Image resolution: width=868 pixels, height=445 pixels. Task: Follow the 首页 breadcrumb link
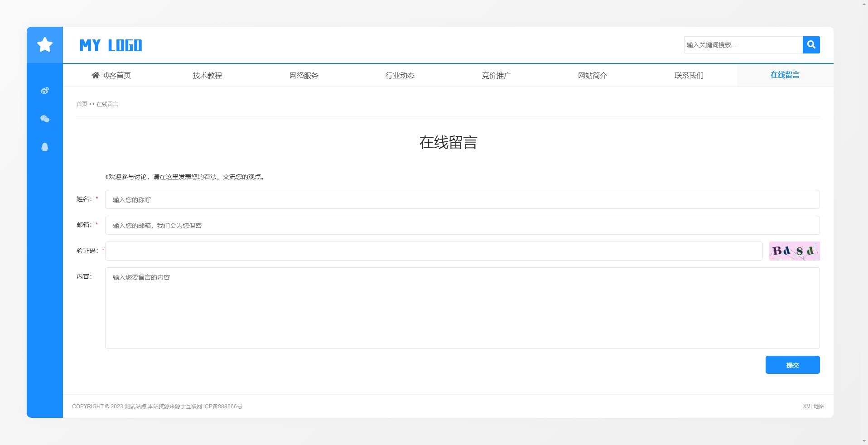click(x=82, y=104)
